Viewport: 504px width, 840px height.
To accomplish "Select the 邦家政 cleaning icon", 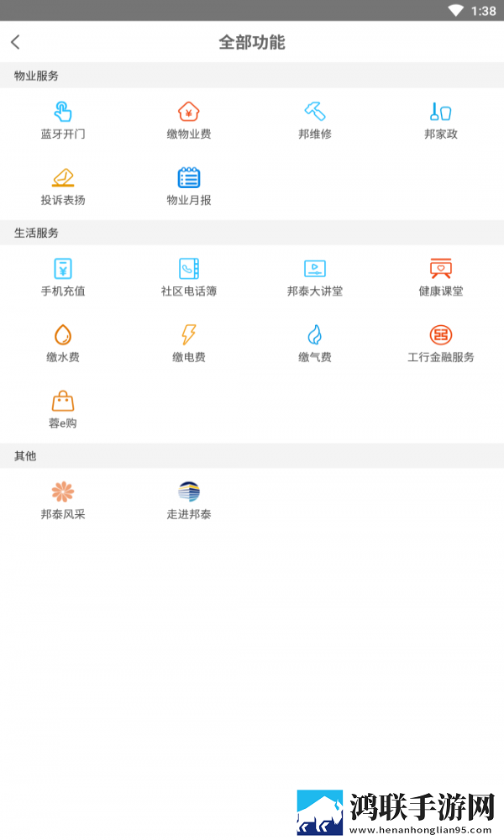I will (x=441, y=112).
